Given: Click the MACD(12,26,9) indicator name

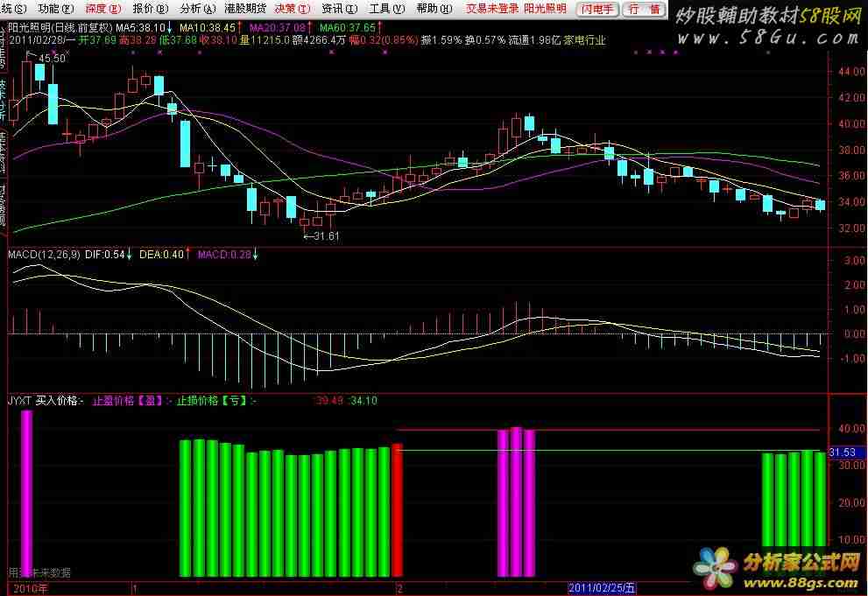Looking at the screenshot, I should [44, 255].
